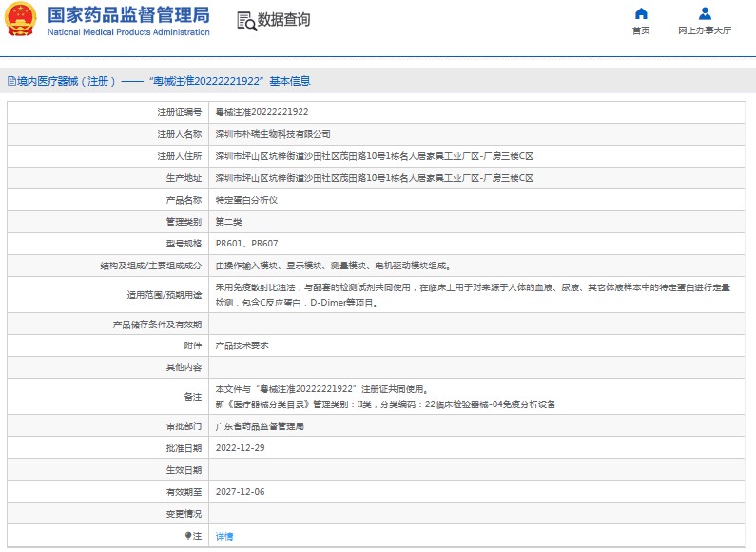
Task: Select approval date 2022-12-29
Action: coord(240,448)
